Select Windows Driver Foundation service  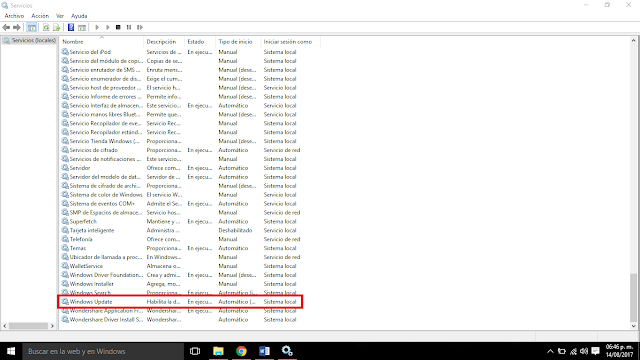tap(180, 275)
